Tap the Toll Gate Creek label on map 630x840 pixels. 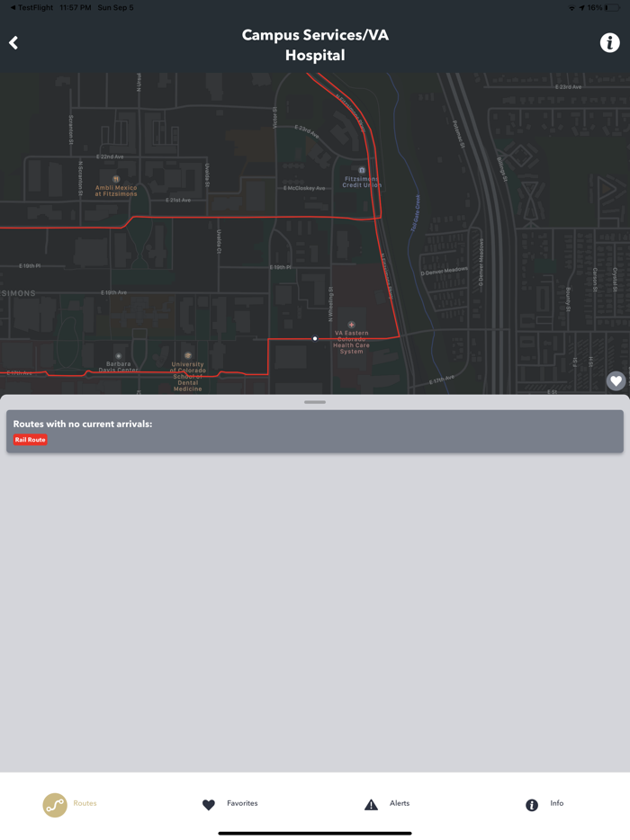coord(416,213)
